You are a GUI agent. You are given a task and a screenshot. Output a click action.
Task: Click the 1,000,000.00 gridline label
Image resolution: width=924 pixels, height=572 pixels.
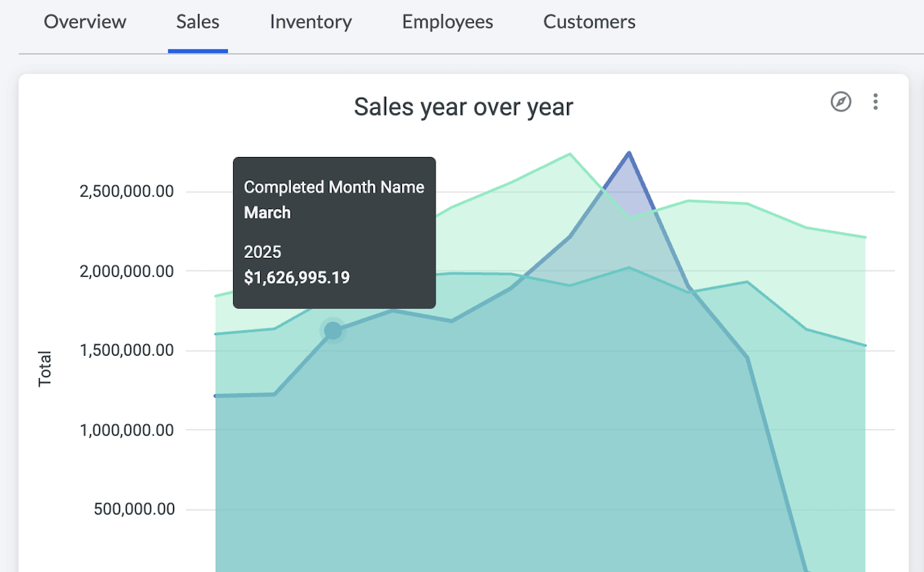pyautogui.click(x=128, y=429)
